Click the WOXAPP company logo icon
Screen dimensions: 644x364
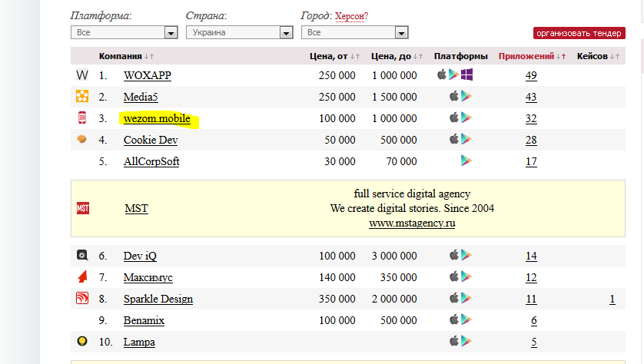(x=82, y=75)
